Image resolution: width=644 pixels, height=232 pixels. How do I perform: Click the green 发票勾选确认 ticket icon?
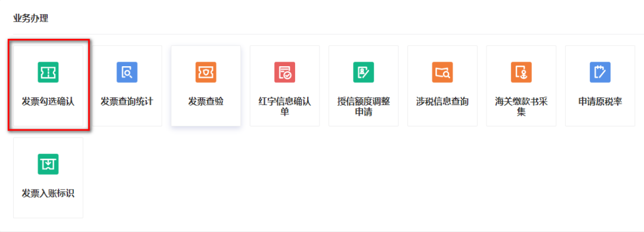[48, 72]
